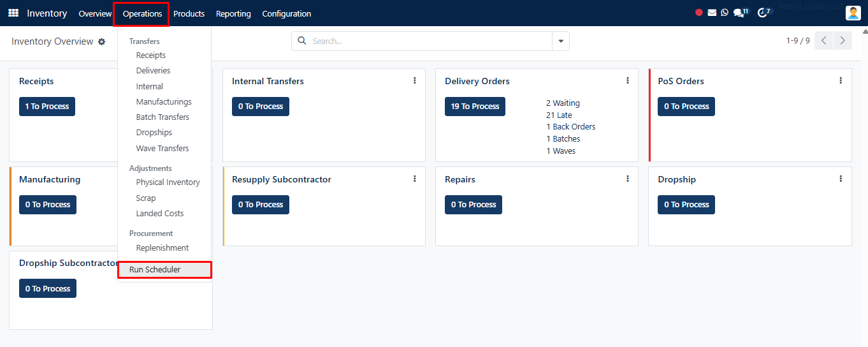Click the user avatar in the top right
The width and height of the screenshot is (868, 347).
click(853, 13)
